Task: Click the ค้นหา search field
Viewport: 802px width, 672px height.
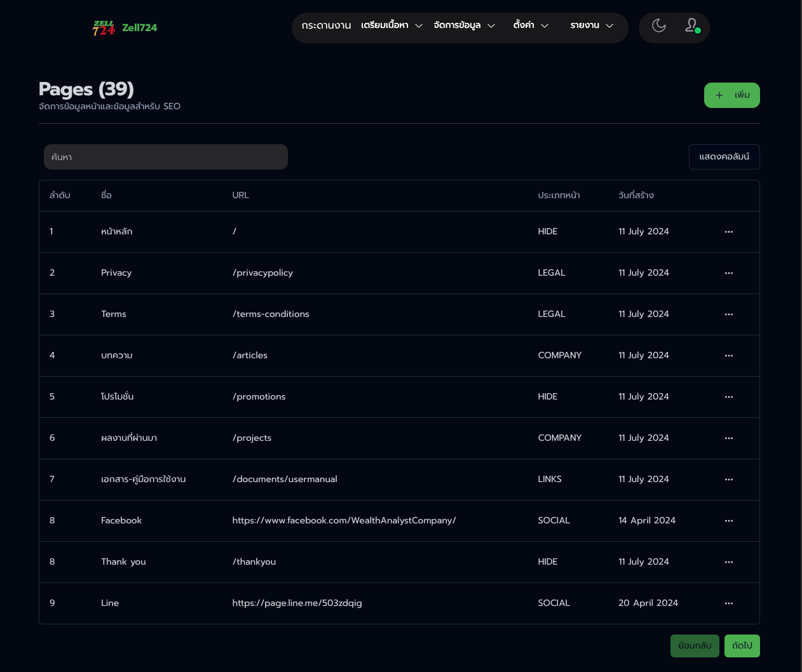Action: 166,157
